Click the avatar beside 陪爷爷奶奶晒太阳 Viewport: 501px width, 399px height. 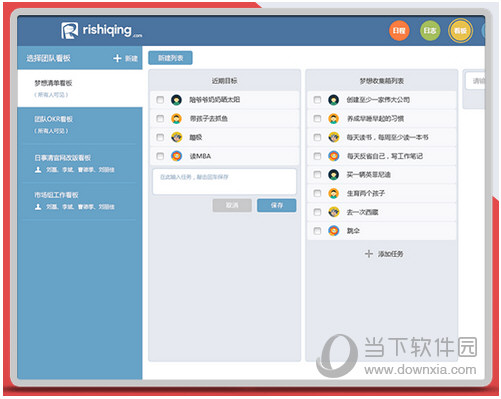(176, 100)
